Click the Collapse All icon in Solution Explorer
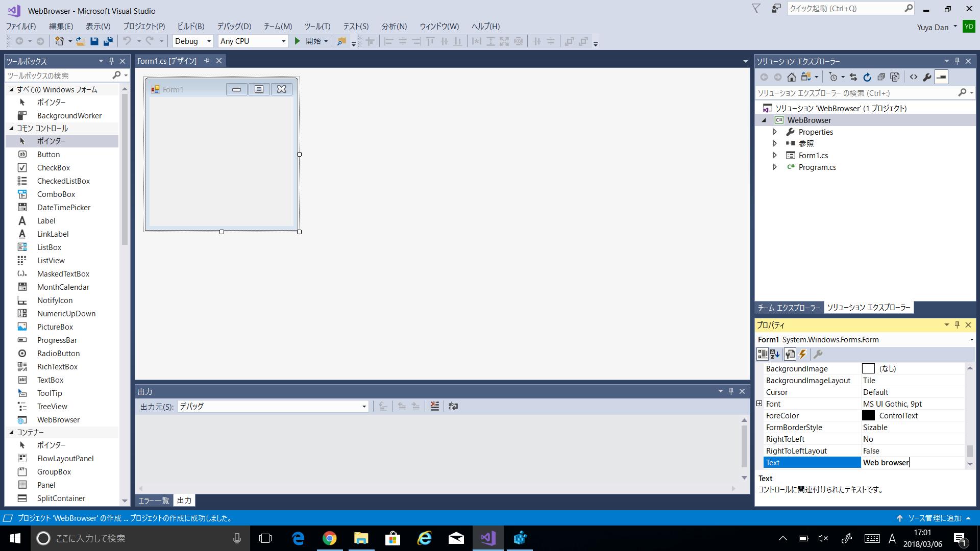Viewport: 980px width, 551px height. 881,77
